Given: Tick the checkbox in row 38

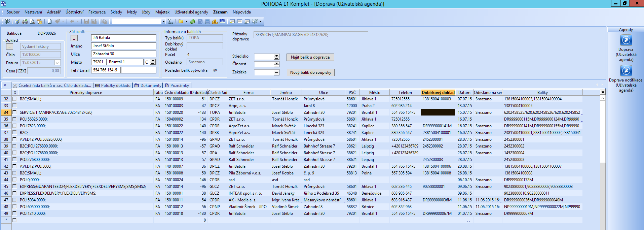Looking at the screenshot, I should 14,139.
